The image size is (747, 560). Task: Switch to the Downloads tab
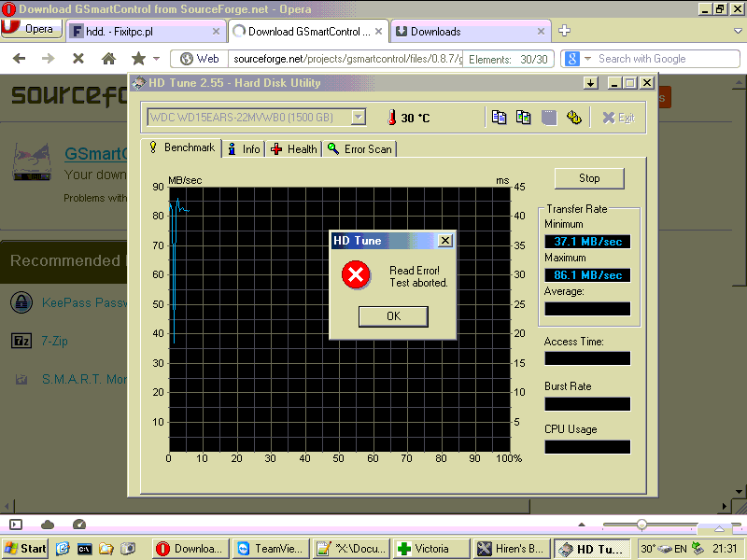pyautogui.click(x=470, y=32)
